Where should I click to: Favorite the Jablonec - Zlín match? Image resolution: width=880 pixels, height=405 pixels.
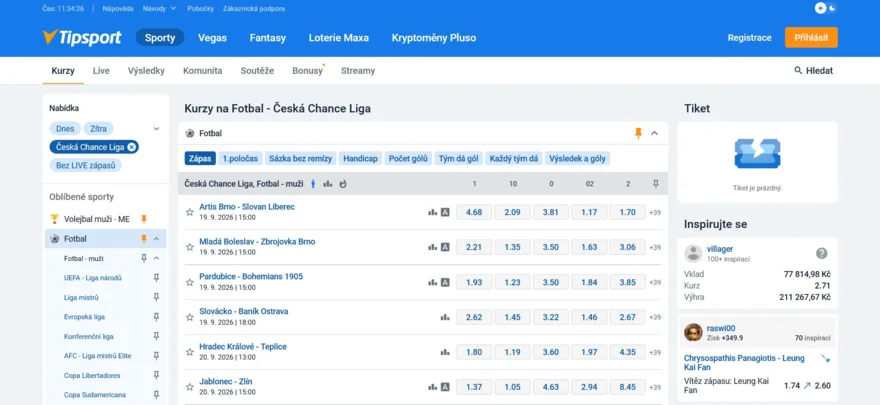pos(190,387)
